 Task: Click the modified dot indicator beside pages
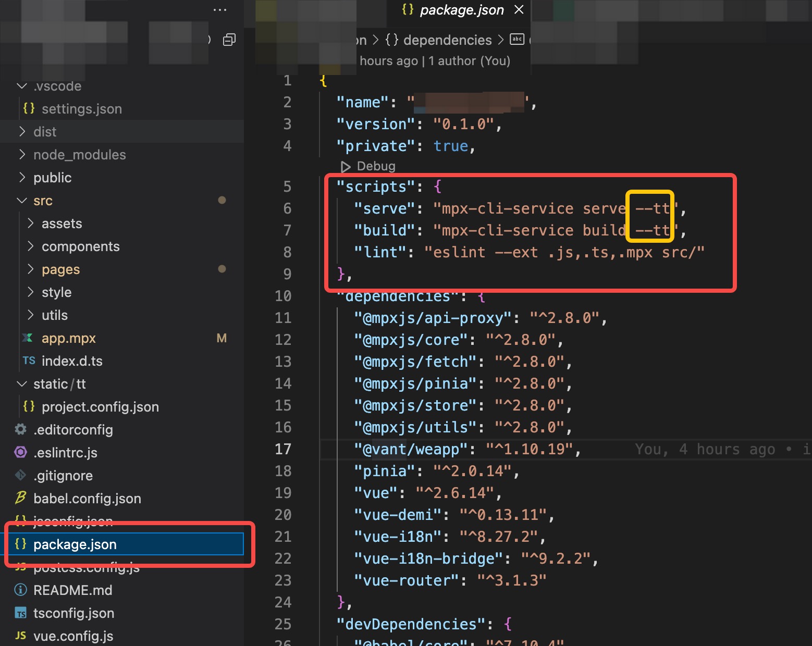pyautogui.click(x=222, y=269)
